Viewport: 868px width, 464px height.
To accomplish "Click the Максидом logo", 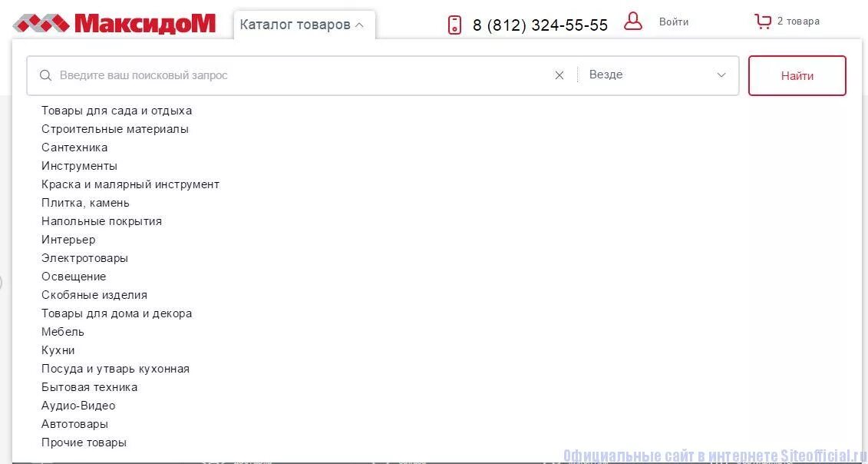I will tap(114, 23).
